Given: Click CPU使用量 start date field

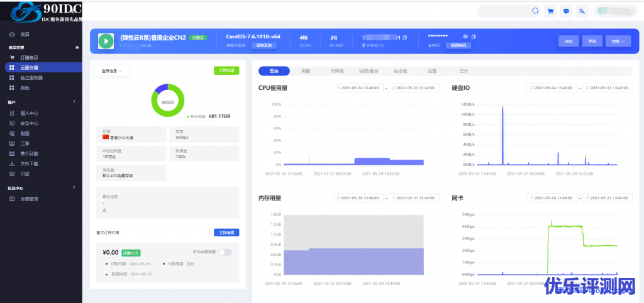Looking at the screenshot, I should coord(358,88).
